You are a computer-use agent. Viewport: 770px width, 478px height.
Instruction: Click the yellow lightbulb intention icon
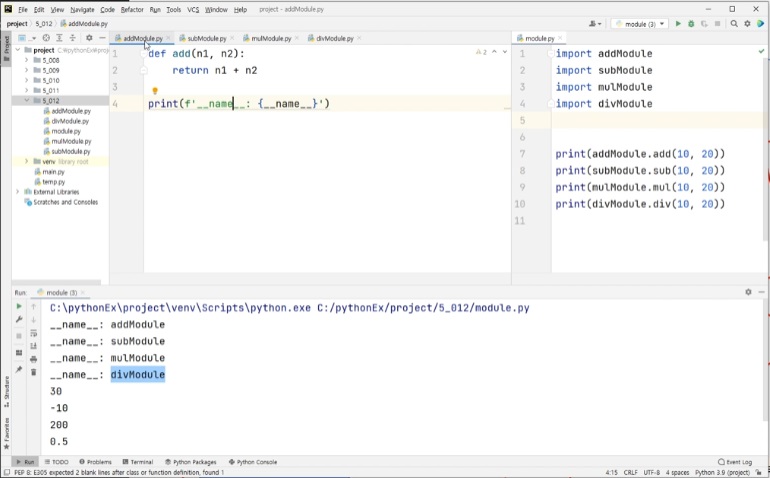point(155,91)
